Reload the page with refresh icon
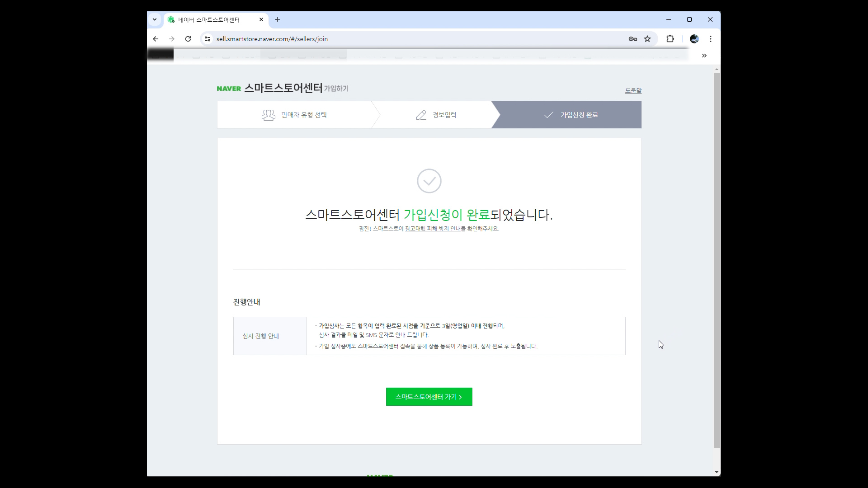Screen dimensions: 868x488 click(x=188, y=39)
